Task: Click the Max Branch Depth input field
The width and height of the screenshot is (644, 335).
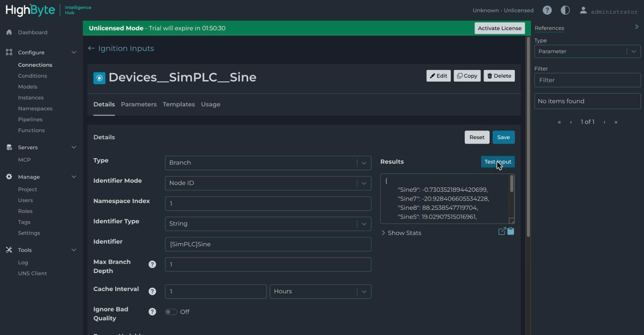Action: point(268,264)
